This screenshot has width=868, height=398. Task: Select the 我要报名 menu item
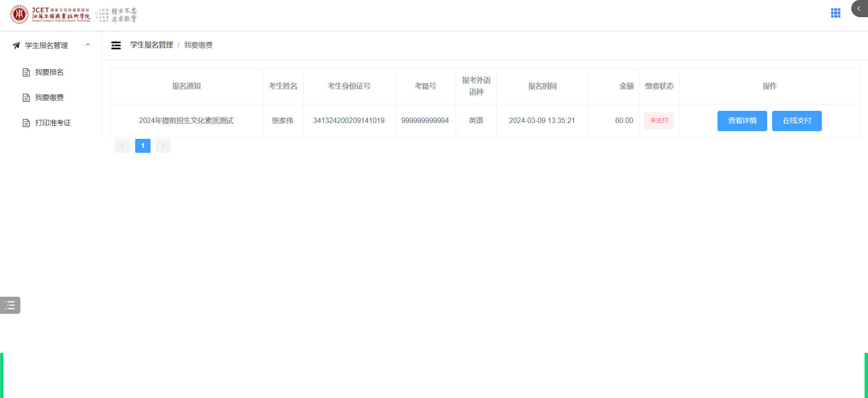(x=49, y=72)
